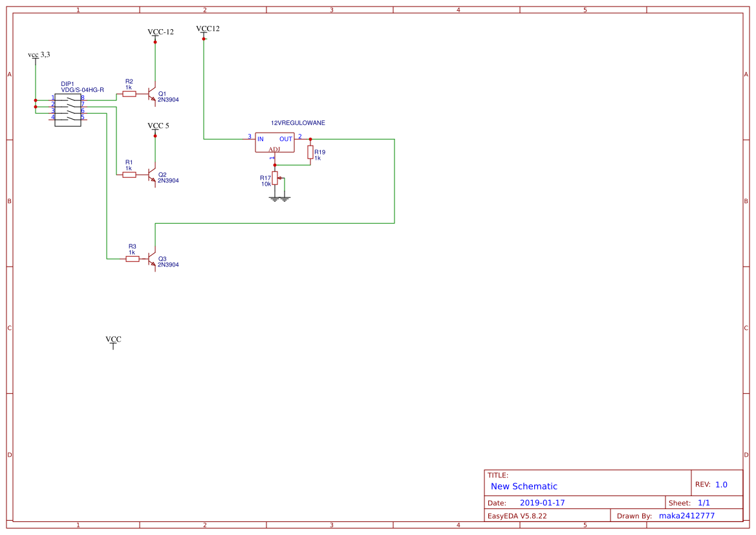Image resolution: width=756 pixels, height=535 pixels.
Task: Click resistor R1 1k symbol
Action: (x=129, y=175)
